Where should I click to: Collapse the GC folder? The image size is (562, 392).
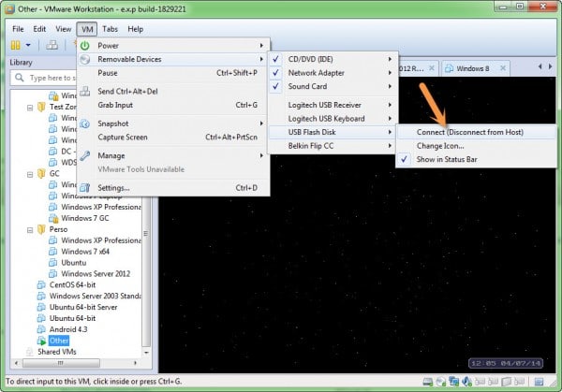[x=30, y=174]
